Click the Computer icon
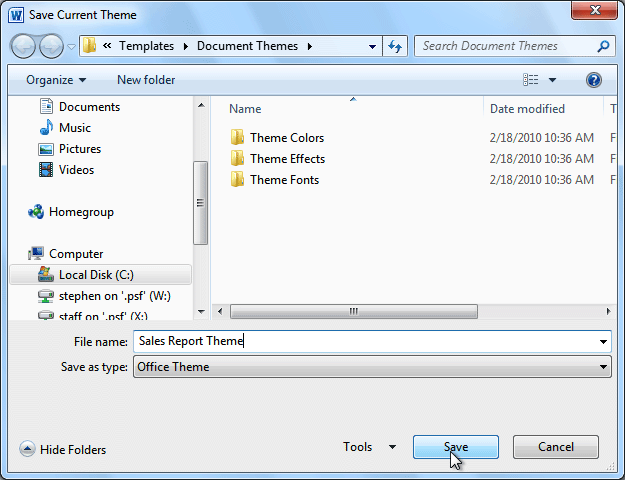 click(x=36, y=254)
